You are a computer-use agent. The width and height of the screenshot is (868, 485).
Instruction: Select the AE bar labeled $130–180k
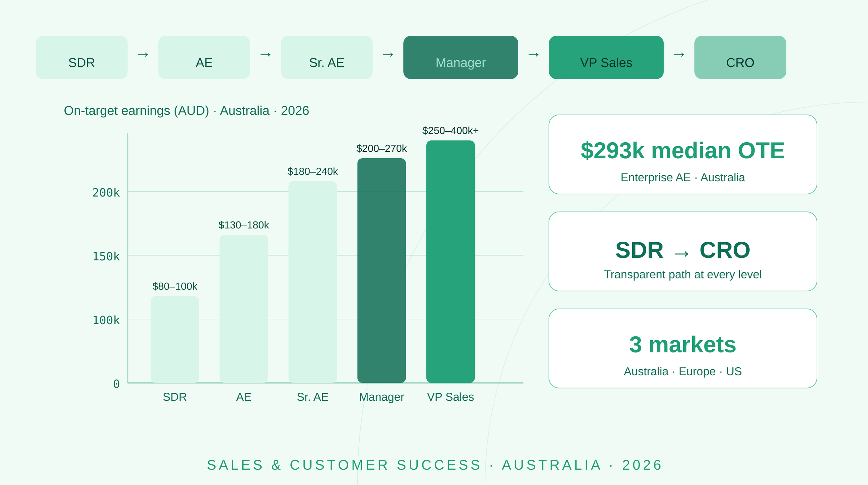point(243,309)
